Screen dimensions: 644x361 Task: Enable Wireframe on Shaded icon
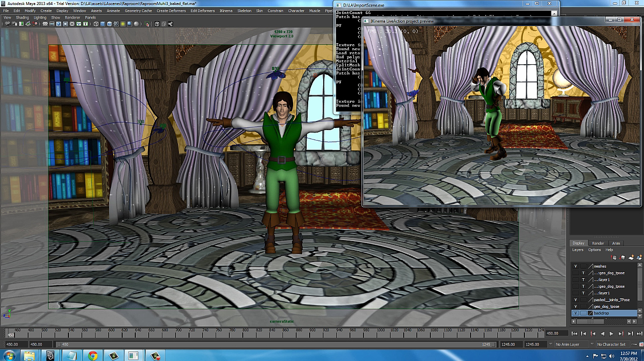point(110,24)
